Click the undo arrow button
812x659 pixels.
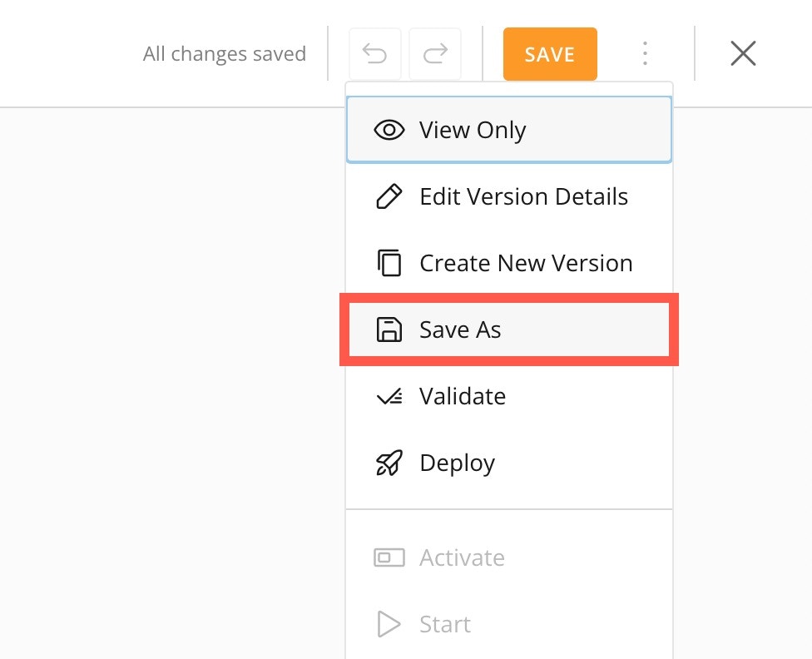click(375, 54)
